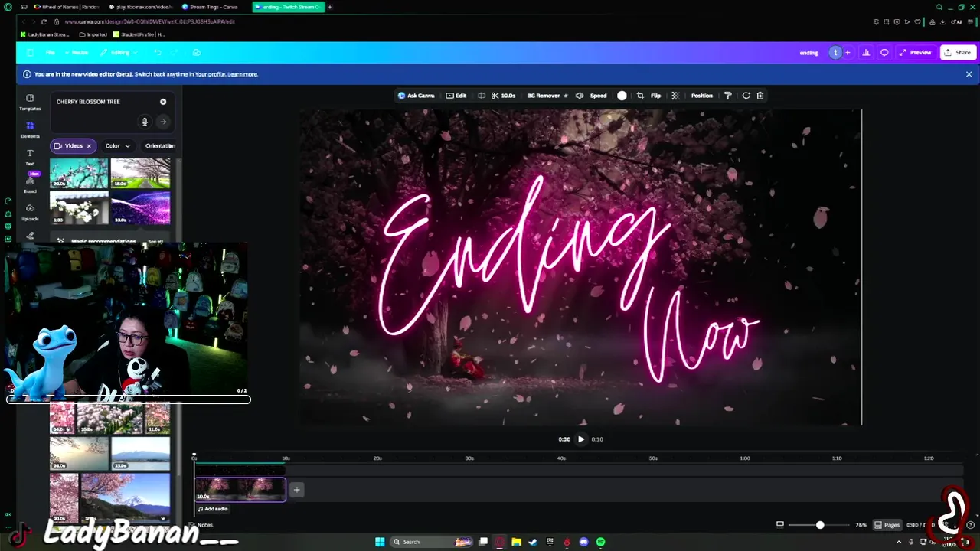This screenshot has width=980, height=551.
Task: Click the Redo arrow
Action: tap(175, 53)
